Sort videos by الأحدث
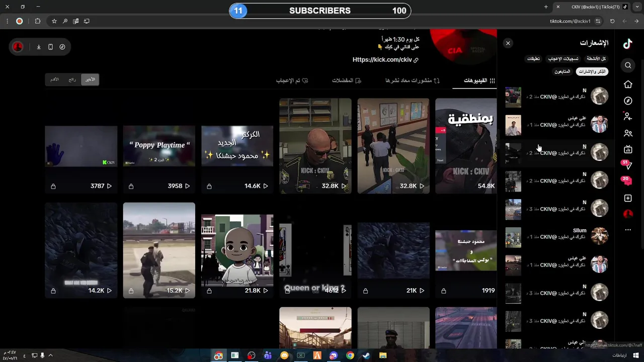 click(x=90, y=79)
